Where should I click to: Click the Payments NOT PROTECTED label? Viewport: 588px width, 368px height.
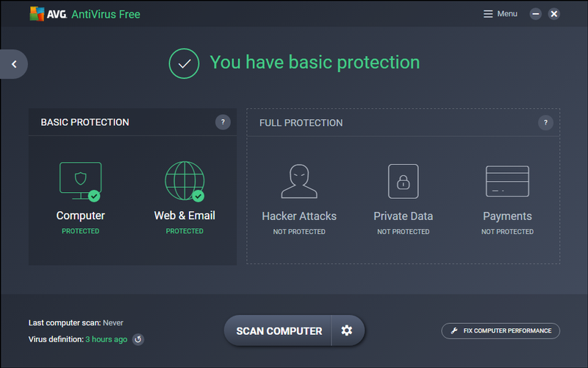[507, 232]
